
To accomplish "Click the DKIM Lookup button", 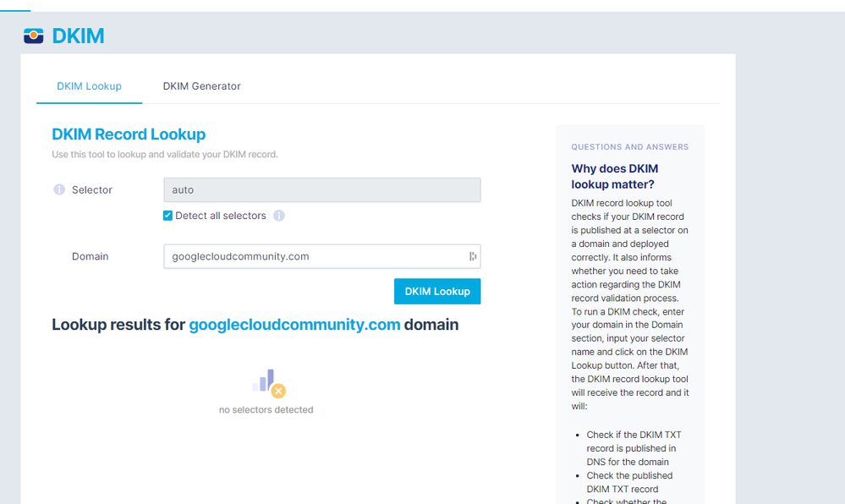I will click(x=437, y=291).
